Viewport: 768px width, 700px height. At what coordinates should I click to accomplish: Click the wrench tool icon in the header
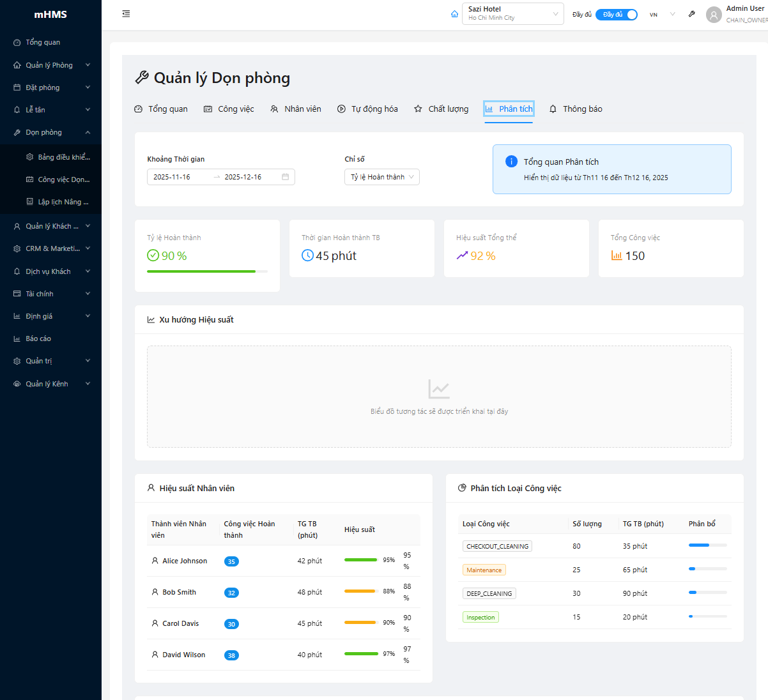pyautogui.click(x=691, y=14)
